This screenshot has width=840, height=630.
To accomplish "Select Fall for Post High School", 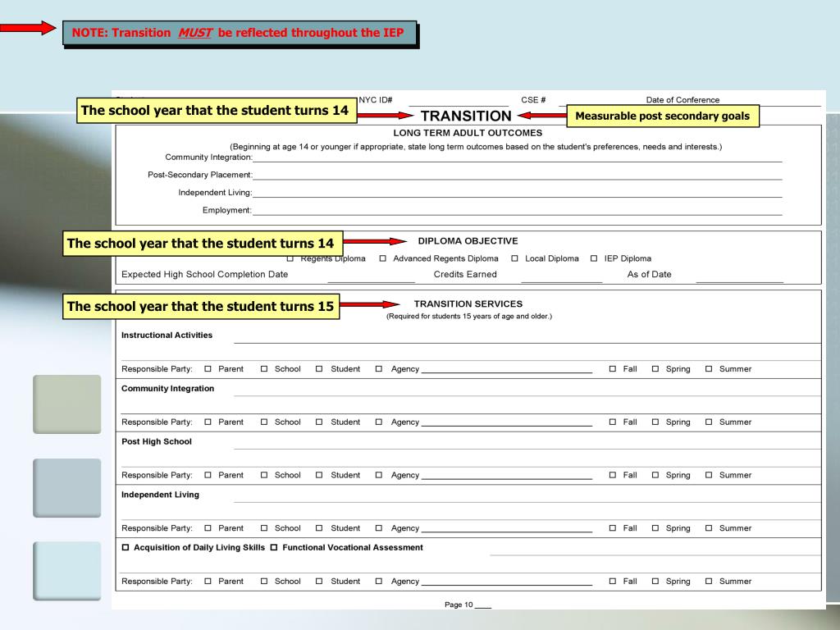I will coord(612,475).
